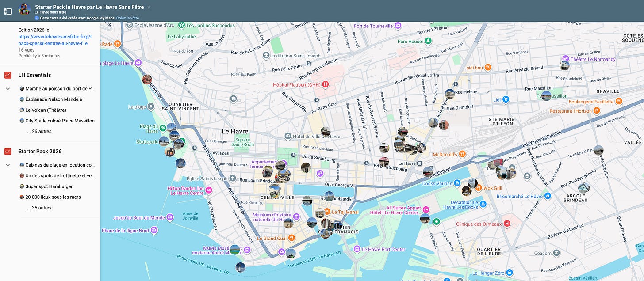644x281 pixels.
Task: Uncheck the Starter Pack 2026 layer checkbox
Action: coord(8,152)
